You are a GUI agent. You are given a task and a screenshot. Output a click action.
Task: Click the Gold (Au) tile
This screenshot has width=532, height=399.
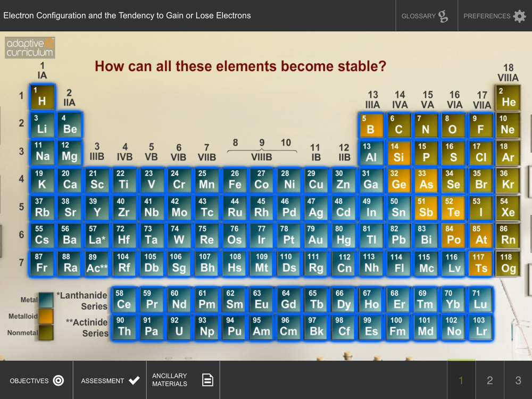(x=316, y=236)
